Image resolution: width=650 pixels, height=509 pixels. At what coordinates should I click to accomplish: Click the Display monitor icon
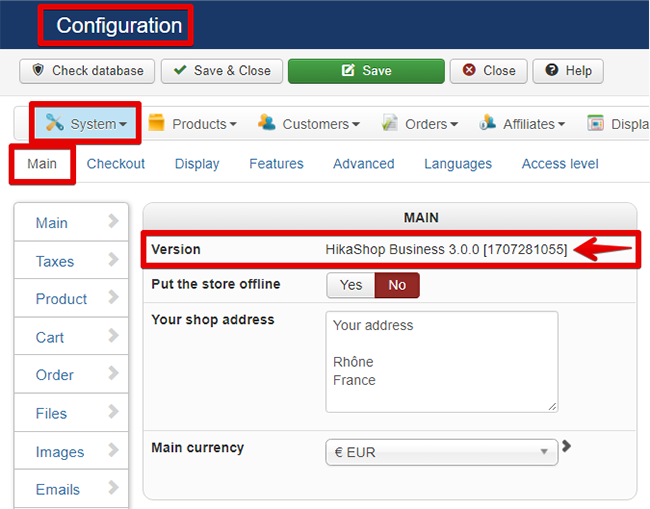(595, 123)
